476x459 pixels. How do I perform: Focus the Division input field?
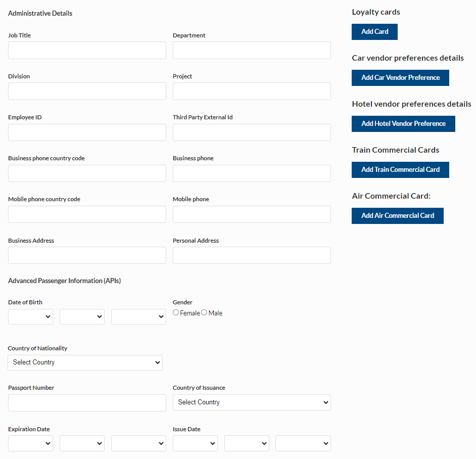[x=87, y=91]
